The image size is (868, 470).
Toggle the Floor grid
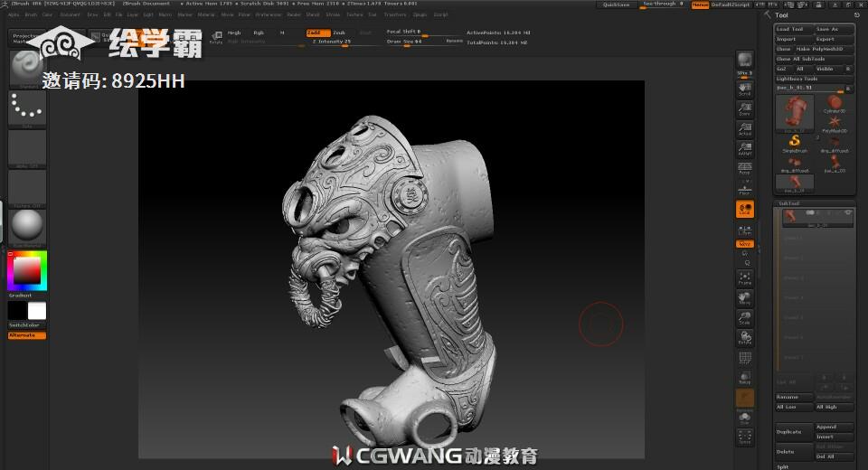click(744, 188)
